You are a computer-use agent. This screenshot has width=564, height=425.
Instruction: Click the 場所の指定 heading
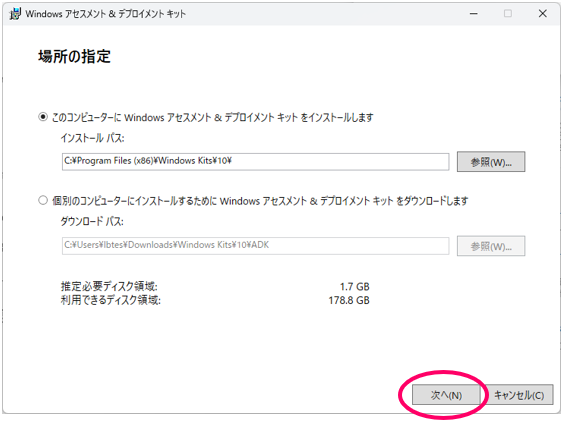click(74, 57)
